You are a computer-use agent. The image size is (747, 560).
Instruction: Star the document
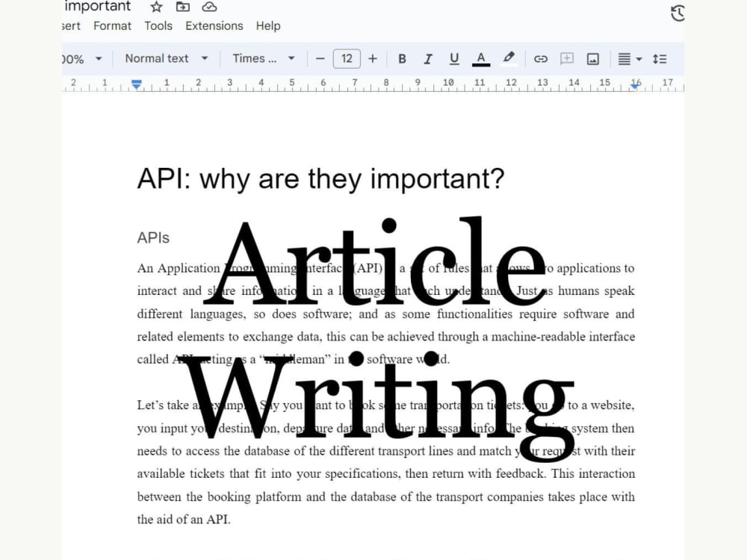(x=156, y=7)
